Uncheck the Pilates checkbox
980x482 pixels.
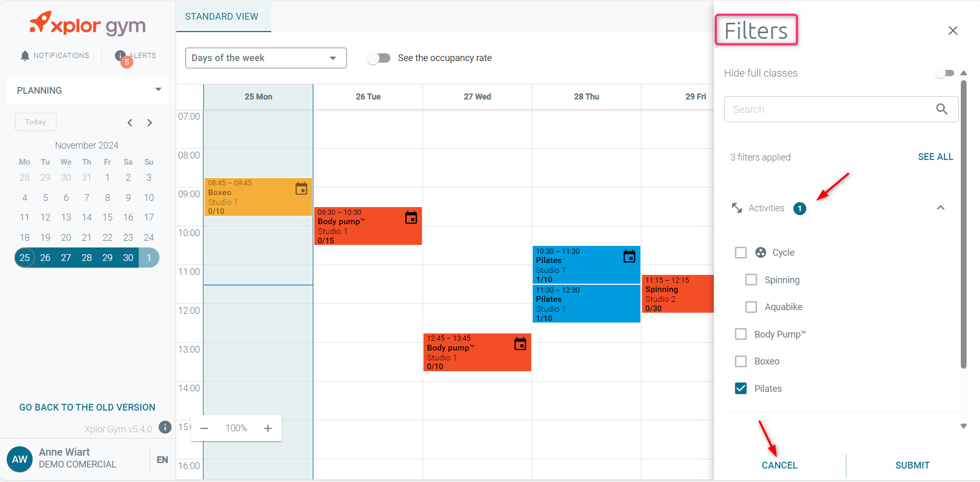point(741,388)
